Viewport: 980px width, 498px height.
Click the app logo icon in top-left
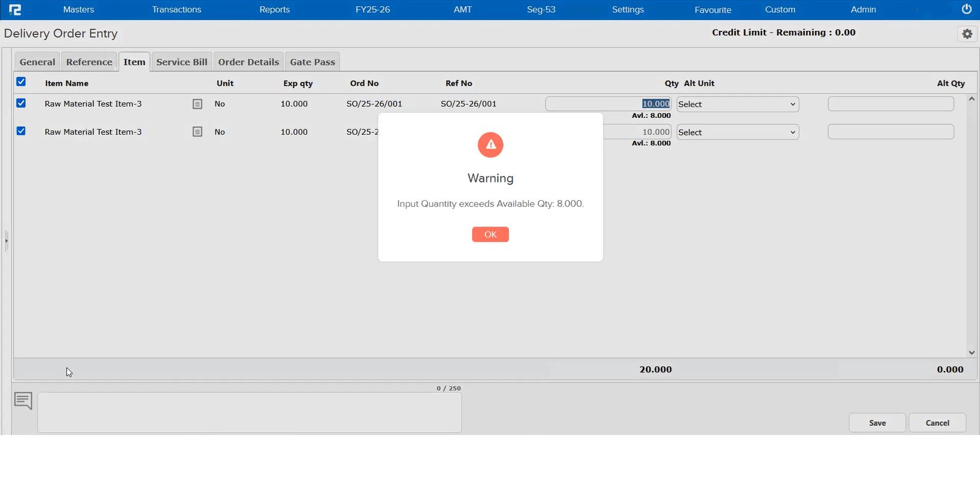[x=15, y=10]
